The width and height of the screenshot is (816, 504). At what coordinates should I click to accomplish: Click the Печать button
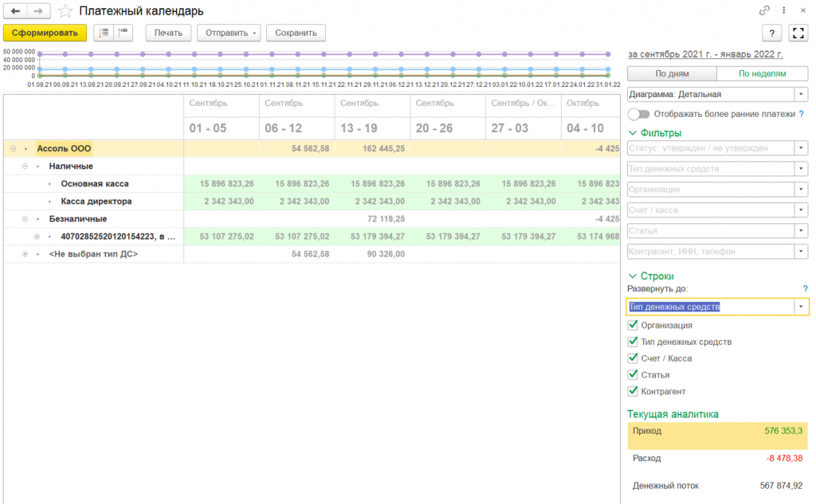pyautogui.click(x=168, y=33)
